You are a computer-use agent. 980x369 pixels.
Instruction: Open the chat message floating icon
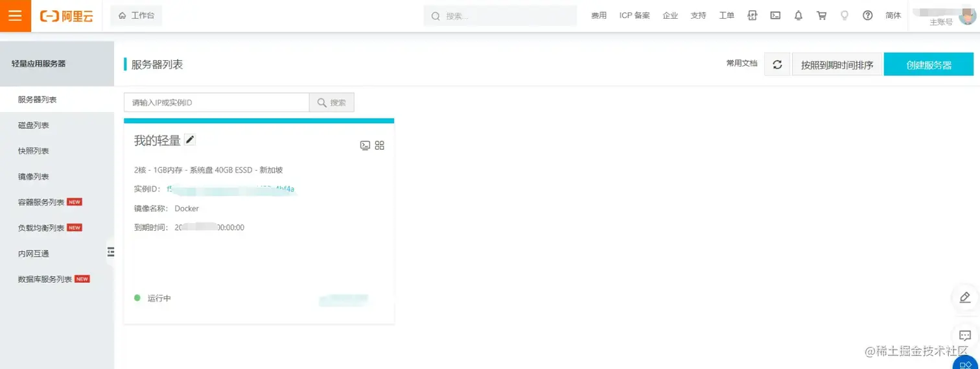(x=965, y=335)
